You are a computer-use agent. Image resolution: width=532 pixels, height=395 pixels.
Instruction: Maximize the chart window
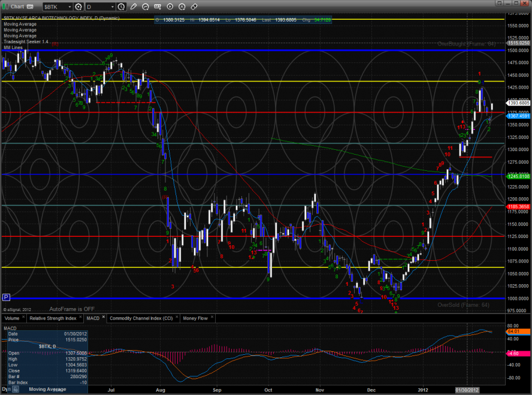coord(516,3)
